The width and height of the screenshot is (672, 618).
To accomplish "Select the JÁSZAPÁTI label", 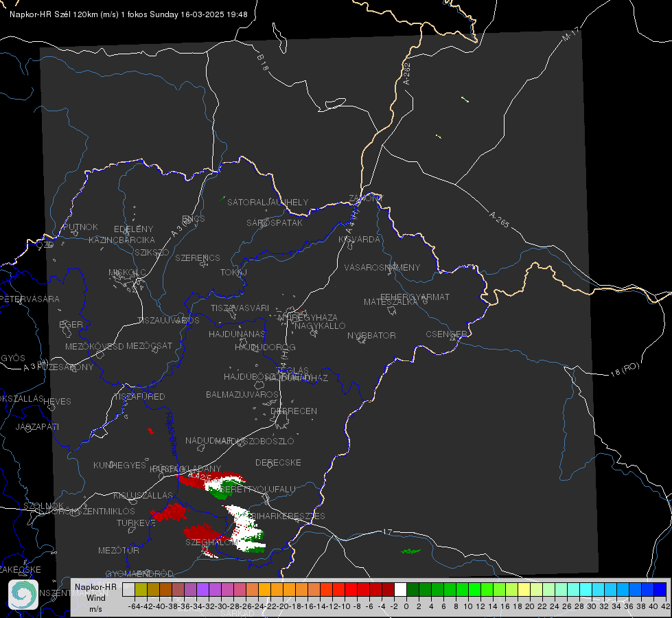I will [x=37, y=426].
